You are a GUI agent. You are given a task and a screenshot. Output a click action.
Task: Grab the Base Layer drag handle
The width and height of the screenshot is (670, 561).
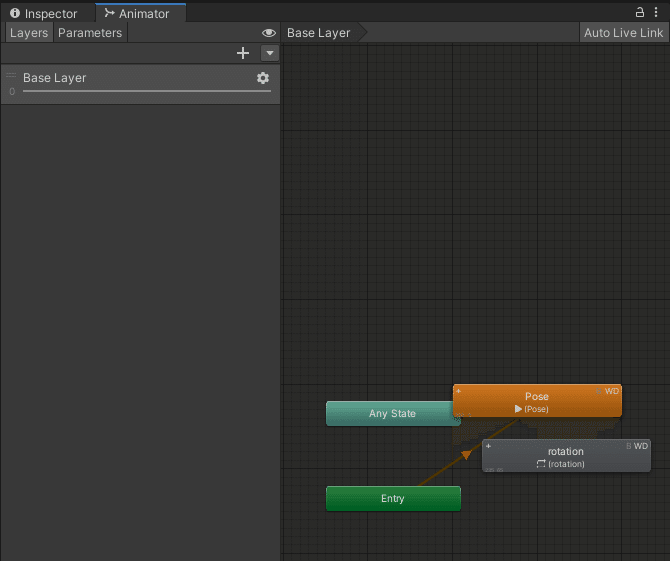click(11, 75)
